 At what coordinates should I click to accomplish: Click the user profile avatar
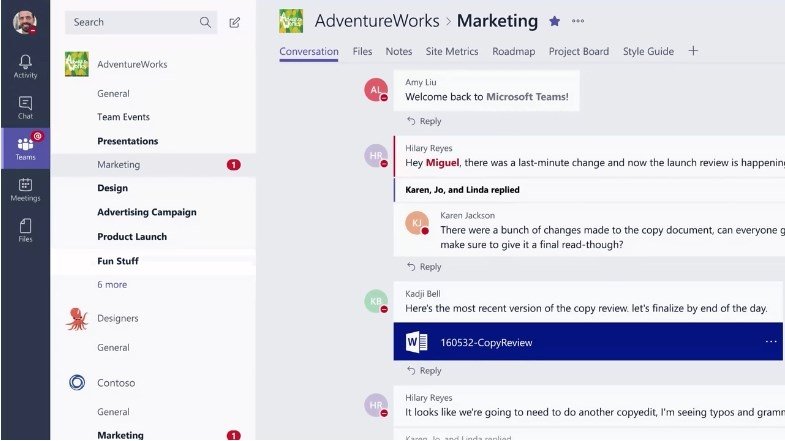point(25,22)
